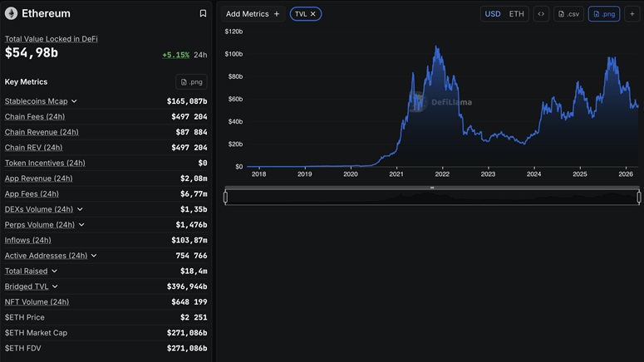
Task: Click the top grip of the range selector
Action: (432, 188)
